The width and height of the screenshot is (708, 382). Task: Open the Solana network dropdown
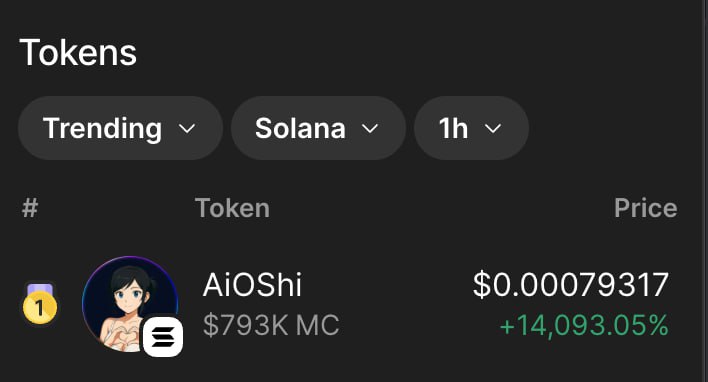(x=318, y=128)
